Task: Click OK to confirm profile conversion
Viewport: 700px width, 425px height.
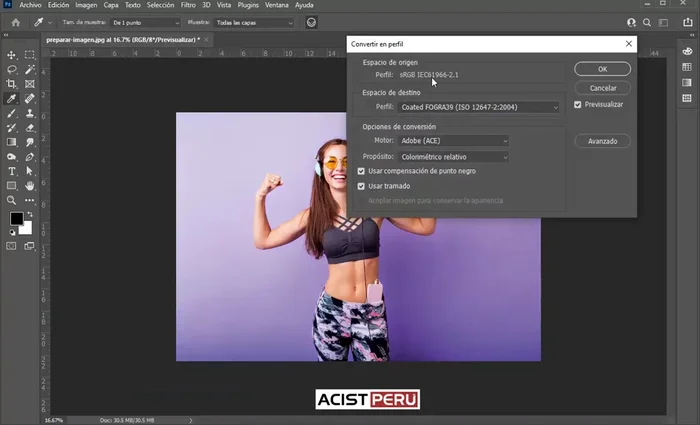Action: pos(602,69)
